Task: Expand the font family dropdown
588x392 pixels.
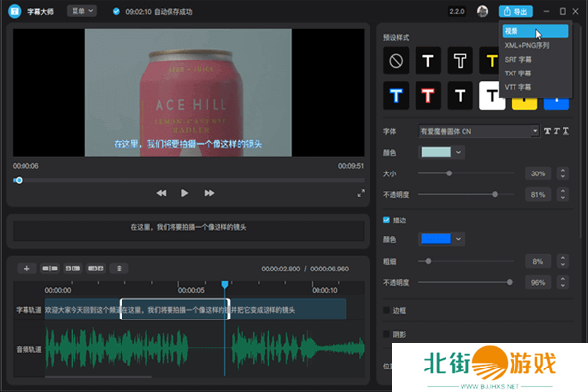Action: (534, 131)
